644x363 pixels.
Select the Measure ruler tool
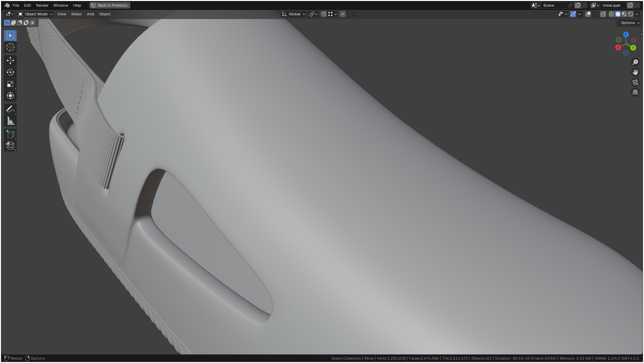point(10,121)
